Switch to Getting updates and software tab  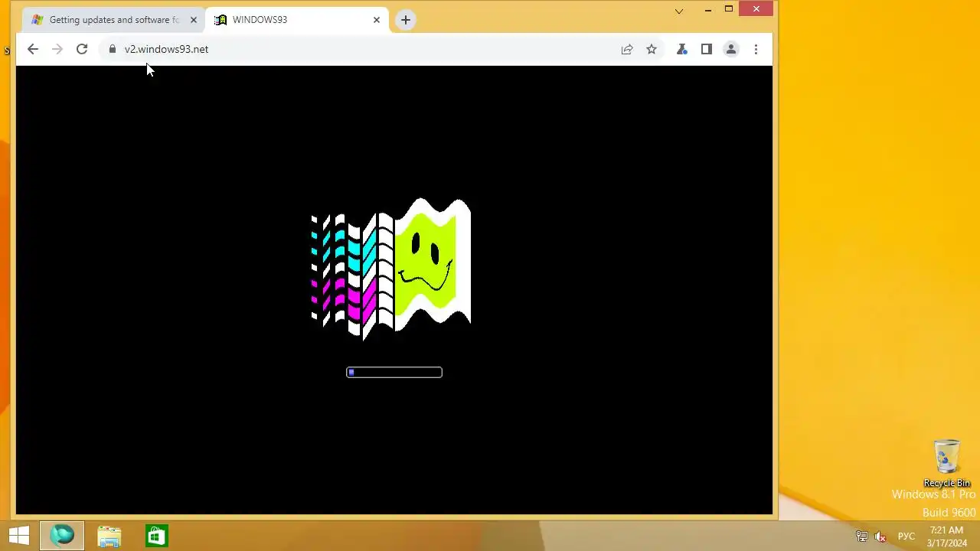coord(113,20)
